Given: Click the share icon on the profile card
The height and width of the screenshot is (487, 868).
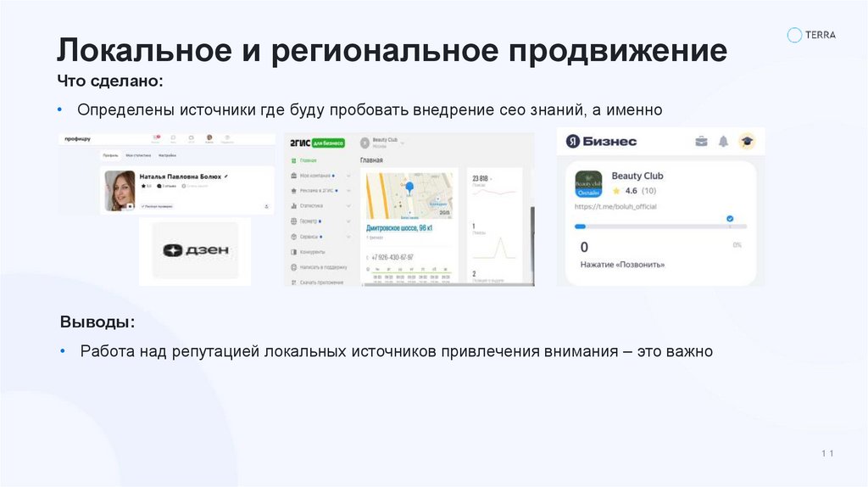Looking at the screenshot, I should (x=266, y=206).
